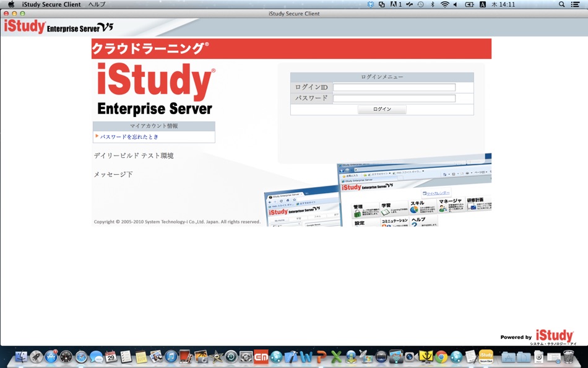Launch iMovie from the Dock

point(216,357)
